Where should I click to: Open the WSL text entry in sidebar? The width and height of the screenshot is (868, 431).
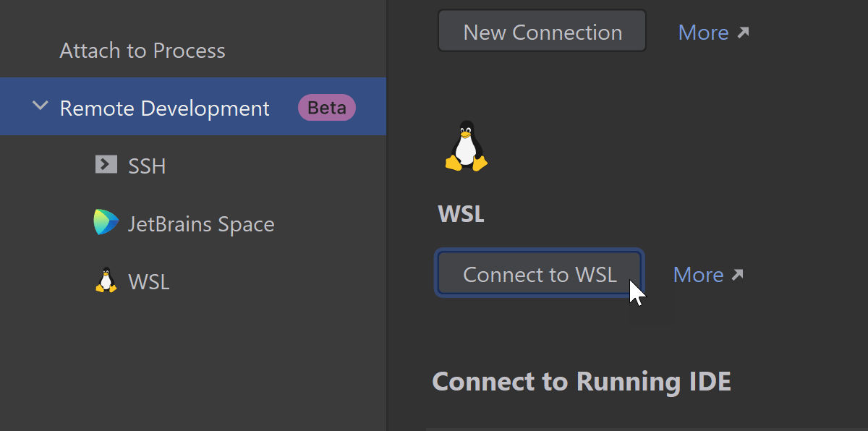[149, 282]
